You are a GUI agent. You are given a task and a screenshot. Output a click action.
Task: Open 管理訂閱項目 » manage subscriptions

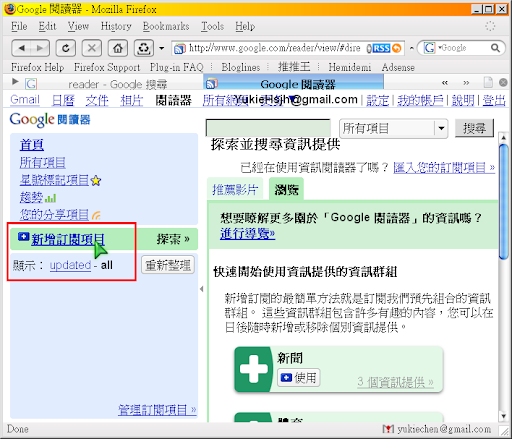(x=157, y=409)
